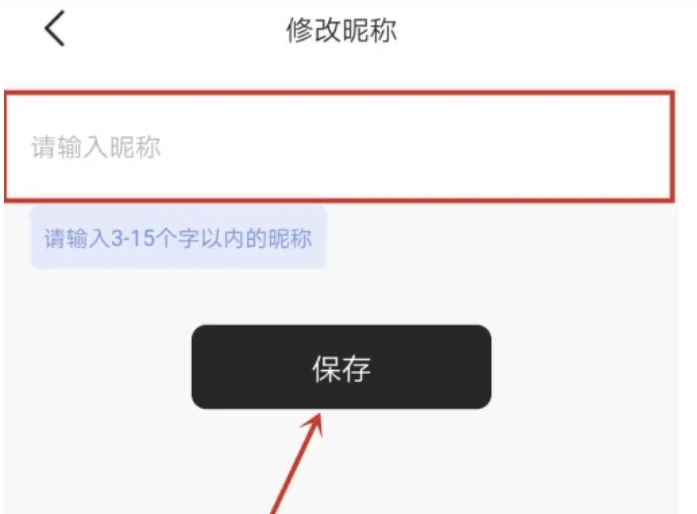Select the 请输入3-15个字以内的昵称 hint label
This screenshot has height=514, width=697.
pyautogui.click(x=178, y=237)
